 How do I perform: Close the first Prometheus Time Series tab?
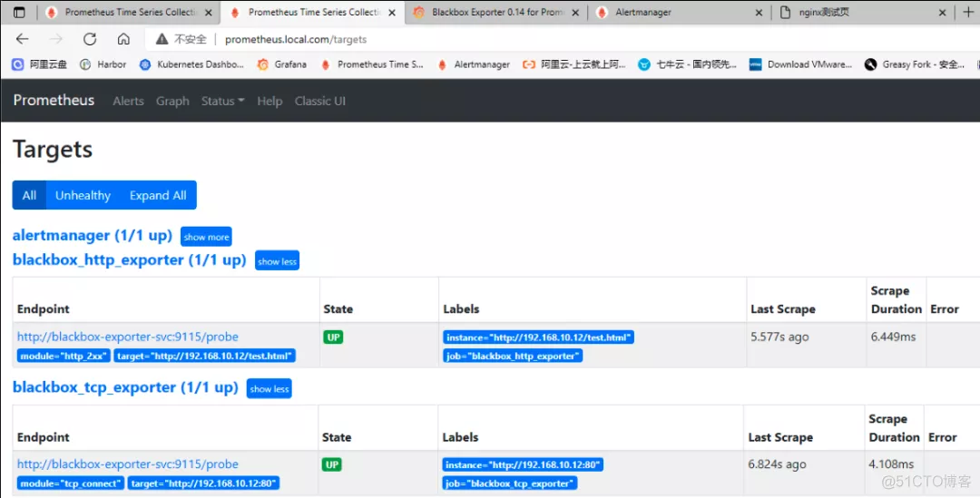click(209, 13)
